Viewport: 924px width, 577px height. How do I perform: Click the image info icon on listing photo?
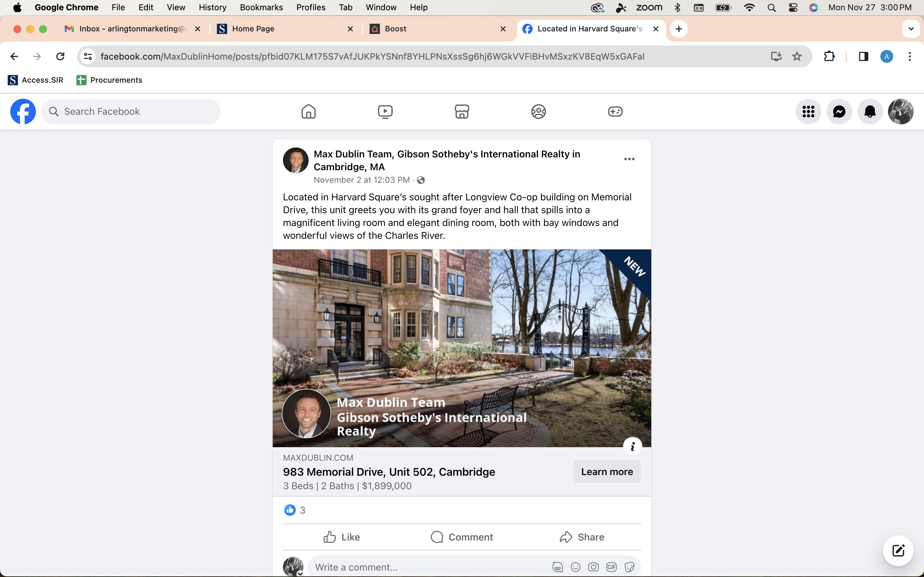coord(632,446)
